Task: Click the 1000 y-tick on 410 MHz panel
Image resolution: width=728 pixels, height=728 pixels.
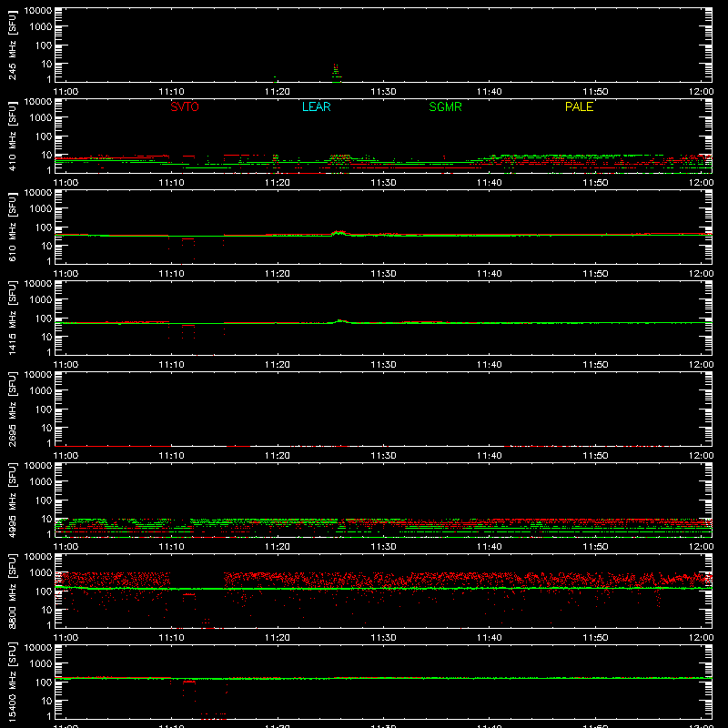Action: point(41,117)
